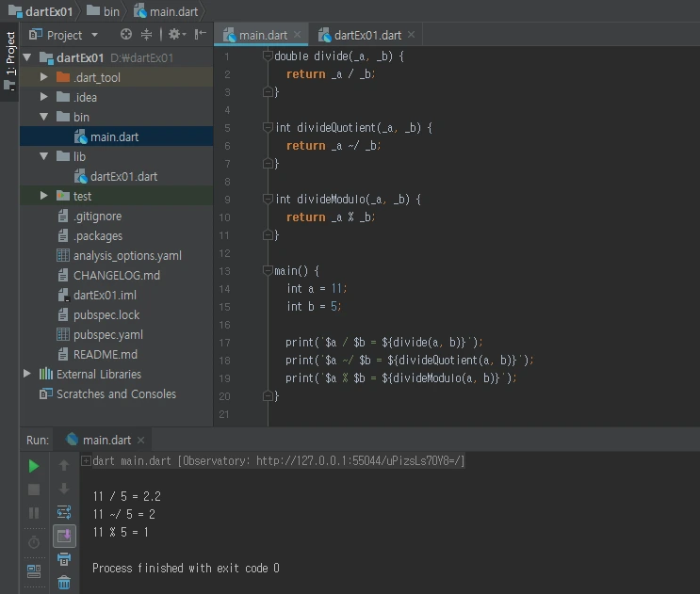Click console output '11 / 5 = 2.2'
The height and width of the screenshot is (594, 700).
pyautogui.click(x=127, y=496)
